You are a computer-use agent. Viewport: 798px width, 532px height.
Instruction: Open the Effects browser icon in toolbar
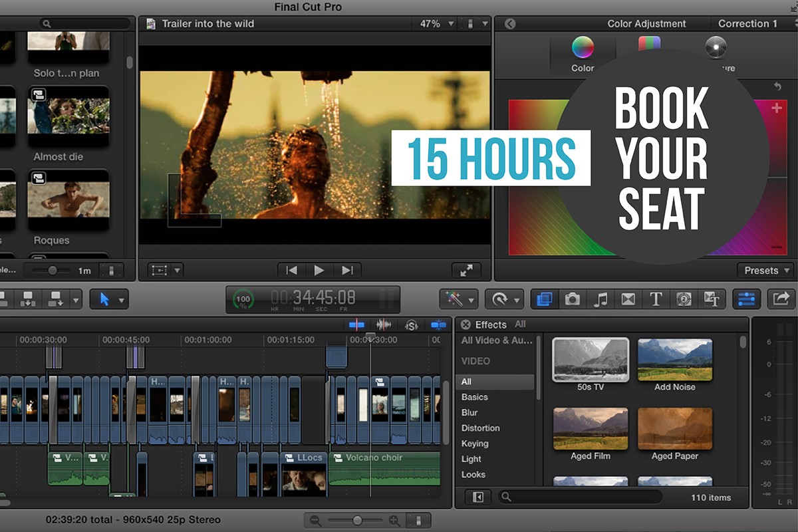[544, 299]
